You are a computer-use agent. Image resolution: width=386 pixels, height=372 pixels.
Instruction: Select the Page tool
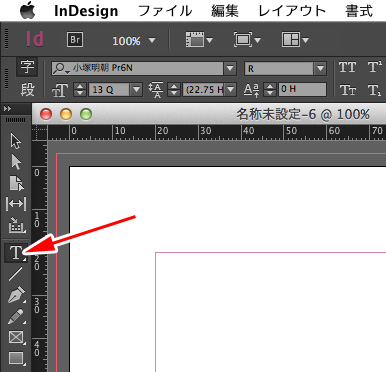[16, 183]
